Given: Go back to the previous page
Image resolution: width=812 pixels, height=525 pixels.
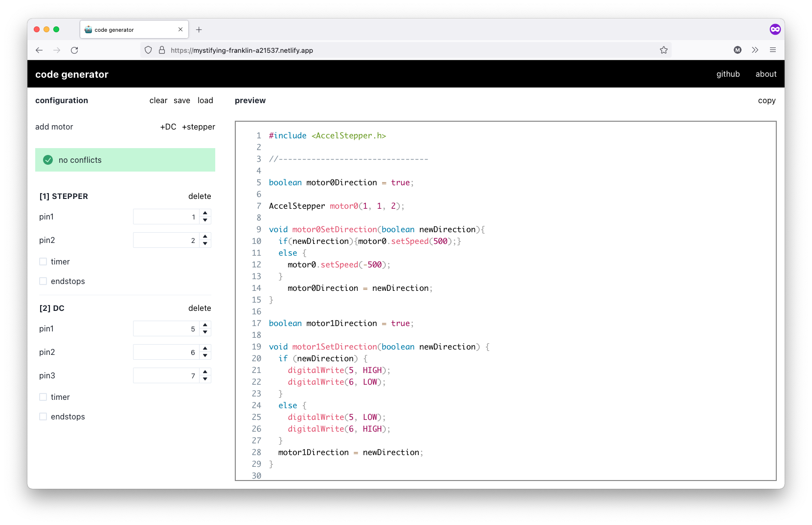Looking at the screenshot, I should click(39, 50).
